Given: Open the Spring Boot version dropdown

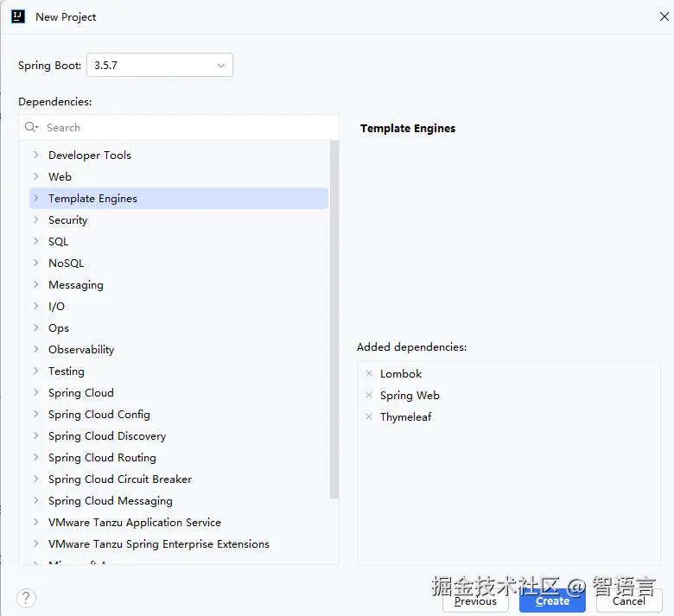Looking at the screenshot, I should pos(160,65).
